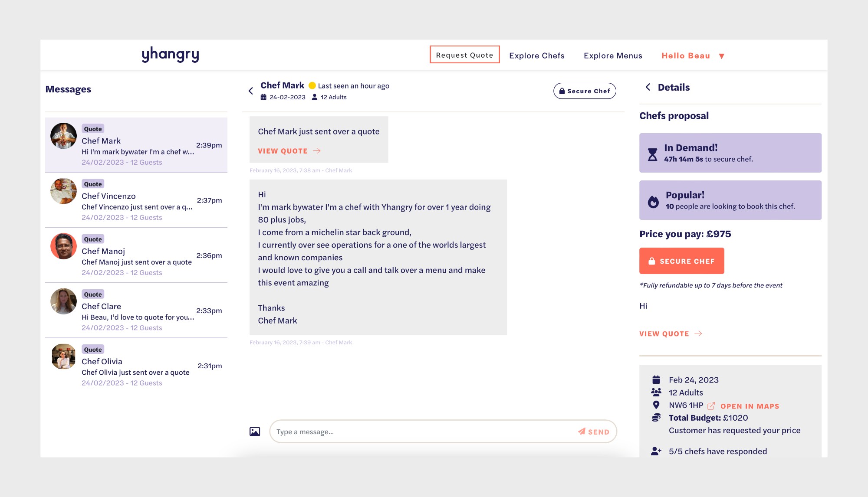Click the person icon by 12 Adults in chat header

pyautogui.click(x=315, y=97)
